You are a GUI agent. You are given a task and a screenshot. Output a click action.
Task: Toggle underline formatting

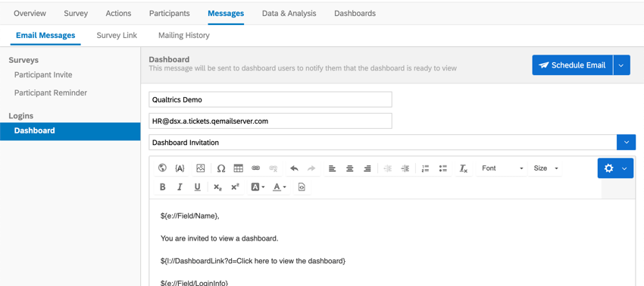click(197, 187)
